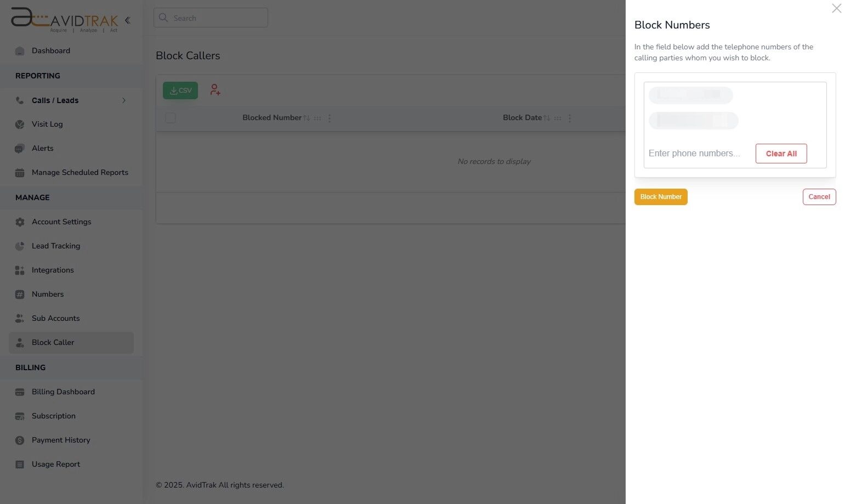
Task: Click the Blocked Number column header
Action: 272,118
